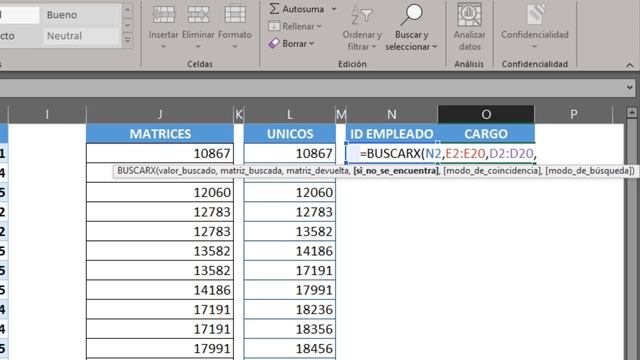Select UNICOS cell with 14186
Image resolution: width=640 pixels, height=360 pixels.
290,251
